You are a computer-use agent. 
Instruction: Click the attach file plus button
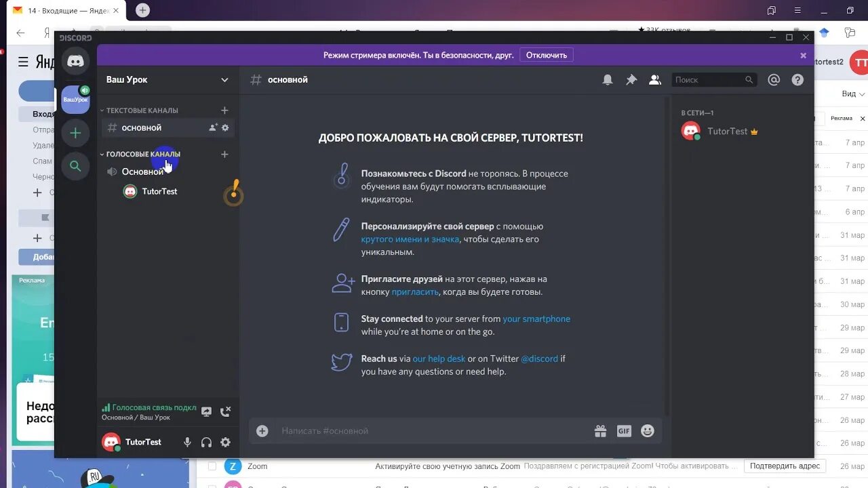pyautogui.click(x=262, y=431)
